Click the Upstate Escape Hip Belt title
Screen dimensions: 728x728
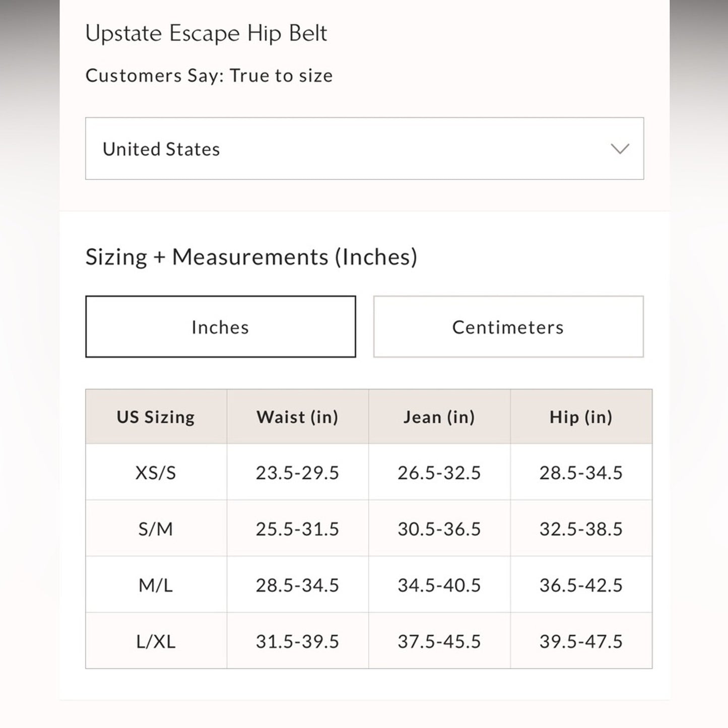[206, 34]
